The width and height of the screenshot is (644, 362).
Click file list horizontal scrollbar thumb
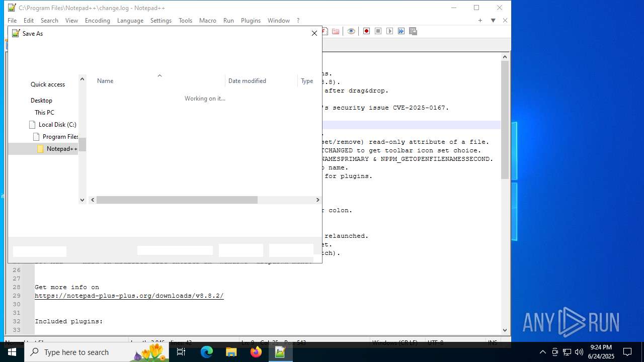[177, 200]
